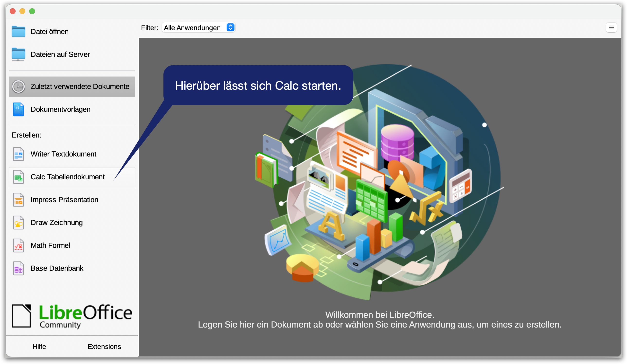Open the Alle Anwendungen filter dropdown
The width and height of the screenshot is (627, 364).
coord(194,28)
